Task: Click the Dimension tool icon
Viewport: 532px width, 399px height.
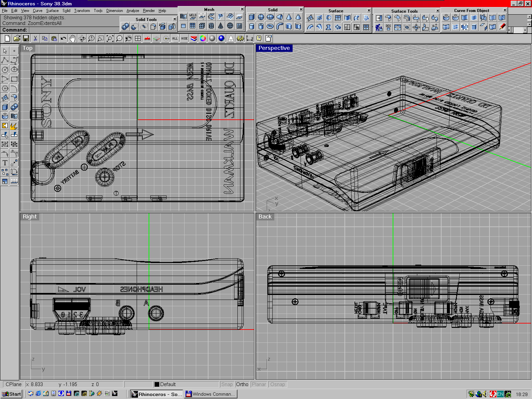Action: coord(249,39)
